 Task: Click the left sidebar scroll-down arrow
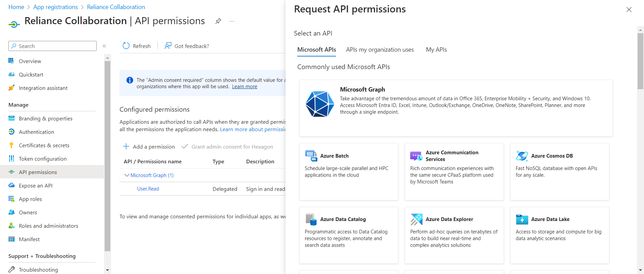tap(107, 270)
